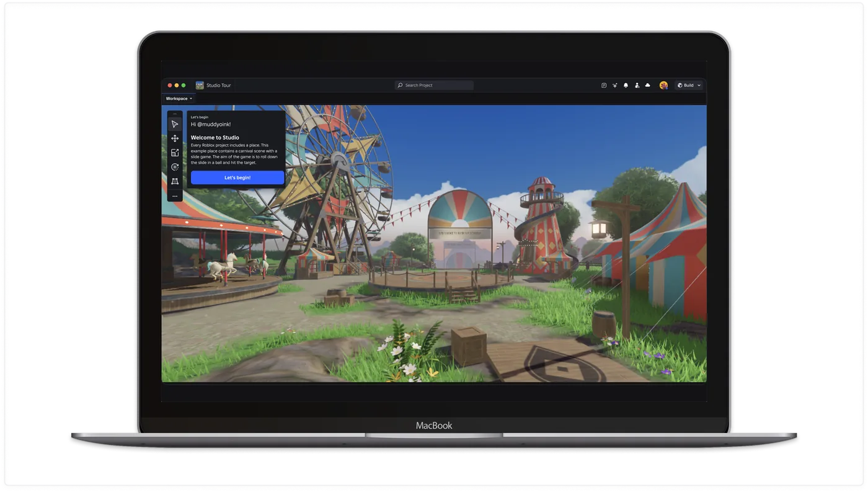
Task: Open the script/notes panel icon
Action: 604,85
